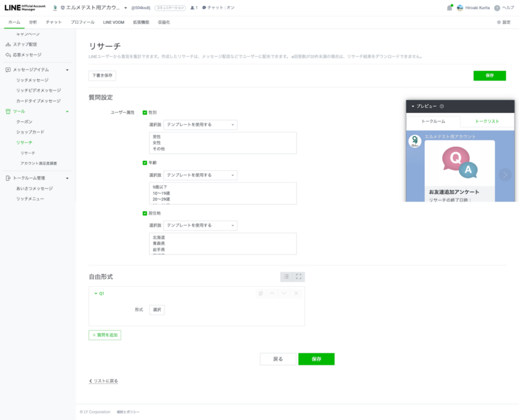Toggle the 年齢 checkbox
This screenshot has height=420, width=519.
[x=145, y=163]
